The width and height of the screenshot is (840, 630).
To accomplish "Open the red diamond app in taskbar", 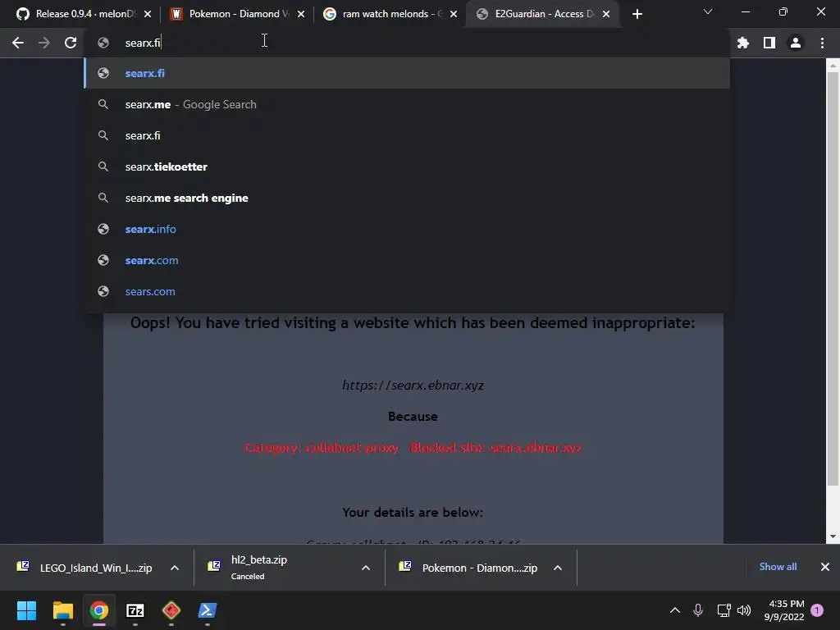I will [x=171, y=610].
